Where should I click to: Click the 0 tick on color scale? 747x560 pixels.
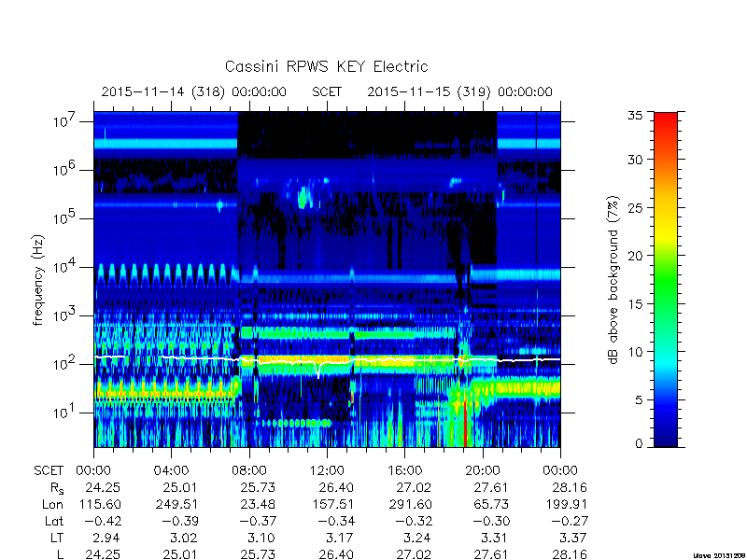pos(639,443)
